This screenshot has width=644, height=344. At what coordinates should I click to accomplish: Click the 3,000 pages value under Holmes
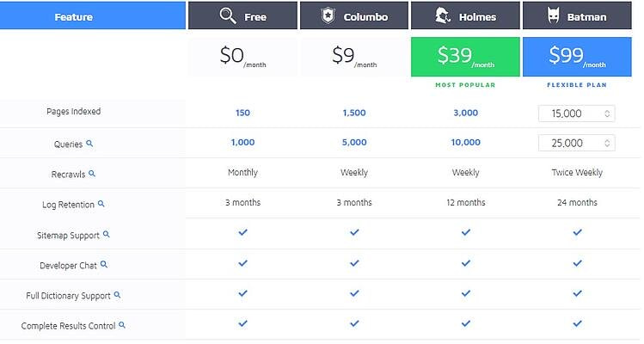pos(466,113)
